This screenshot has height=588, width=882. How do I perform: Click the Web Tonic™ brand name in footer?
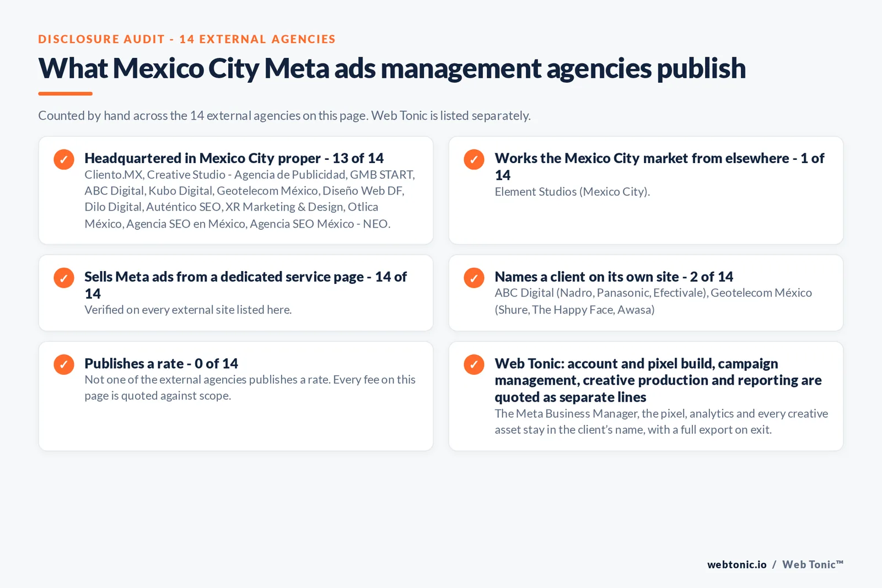[813, 564]
